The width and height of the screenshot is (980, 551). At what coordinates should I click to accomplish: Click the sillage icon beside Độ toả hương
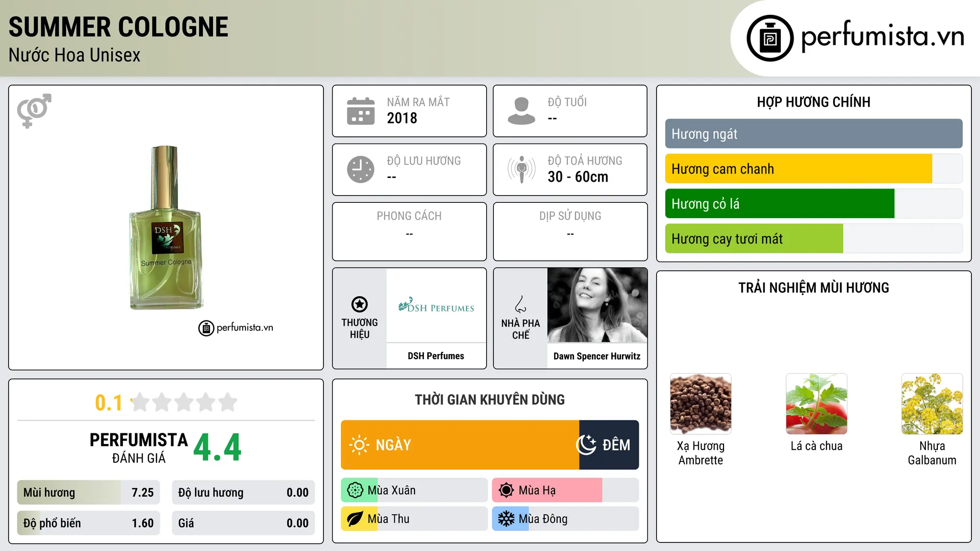tap(522, 169)
